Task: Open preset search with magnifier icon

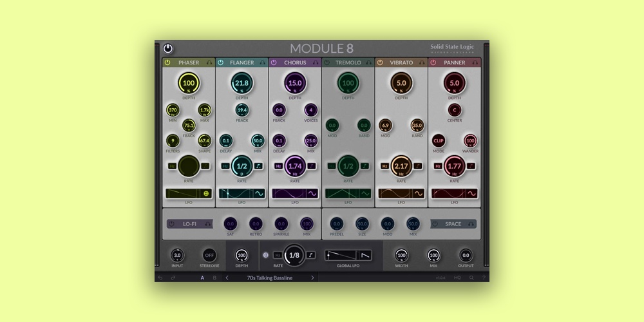Action: point(471,278)
